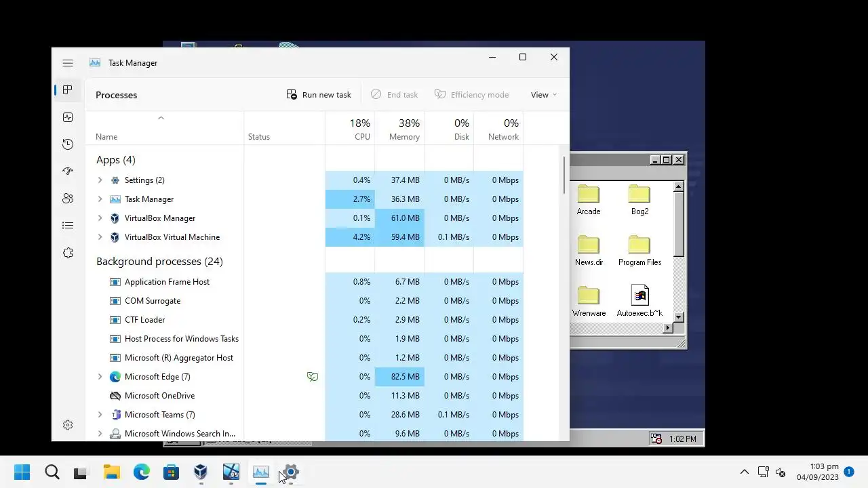This screenshot has height=488, width=868.
Task: Click the Background processes (24) heading
Action: tap(159, 262)
